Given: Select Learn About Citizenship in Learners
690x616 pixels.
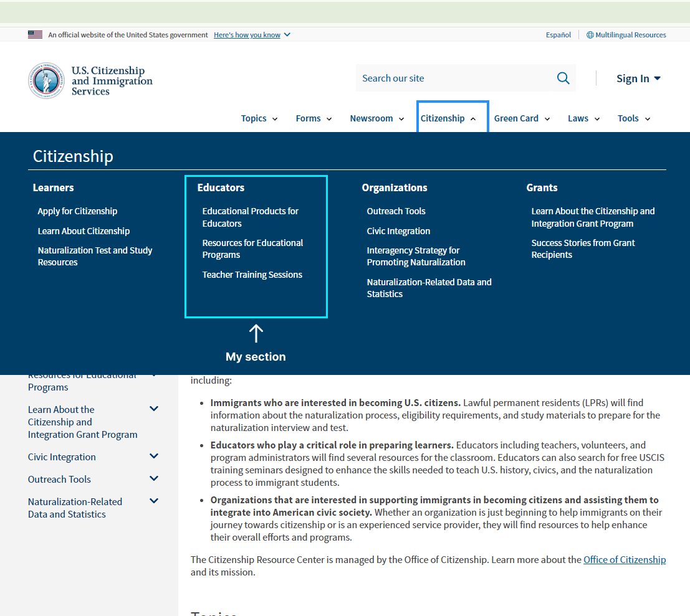Looking at the screenshot, I should point(84,231).
